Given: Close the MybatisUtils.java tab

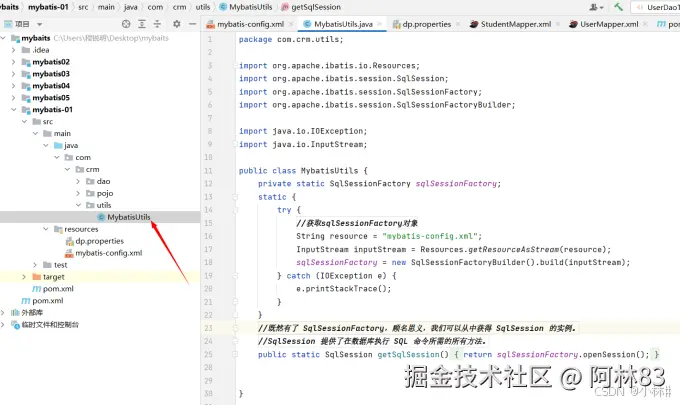Looking at the screenshot, I should tap(379, 24).
